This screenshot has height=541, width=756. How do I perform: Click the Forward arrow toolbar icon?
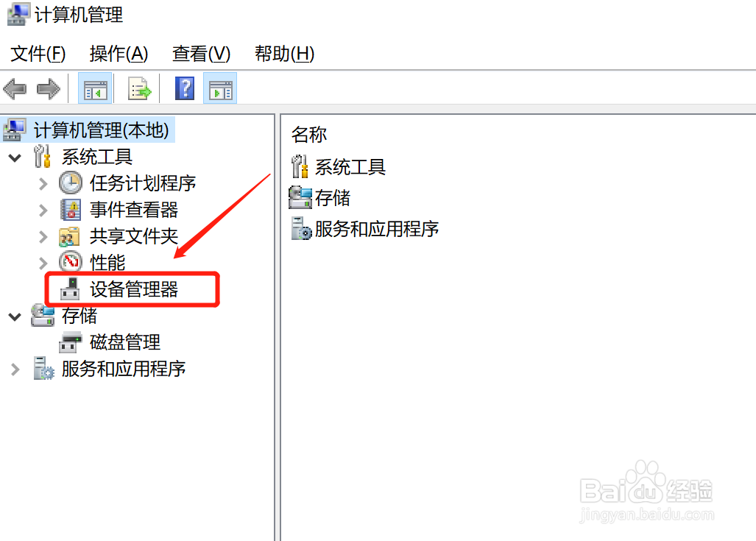48,89
